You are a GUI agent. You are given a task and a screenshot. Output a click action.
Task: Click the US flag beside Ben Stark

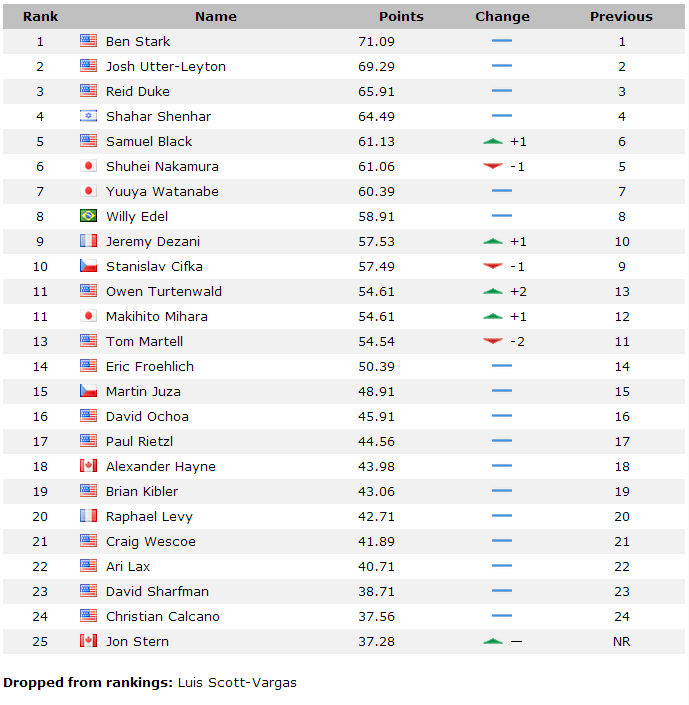[x=88, y=41]
